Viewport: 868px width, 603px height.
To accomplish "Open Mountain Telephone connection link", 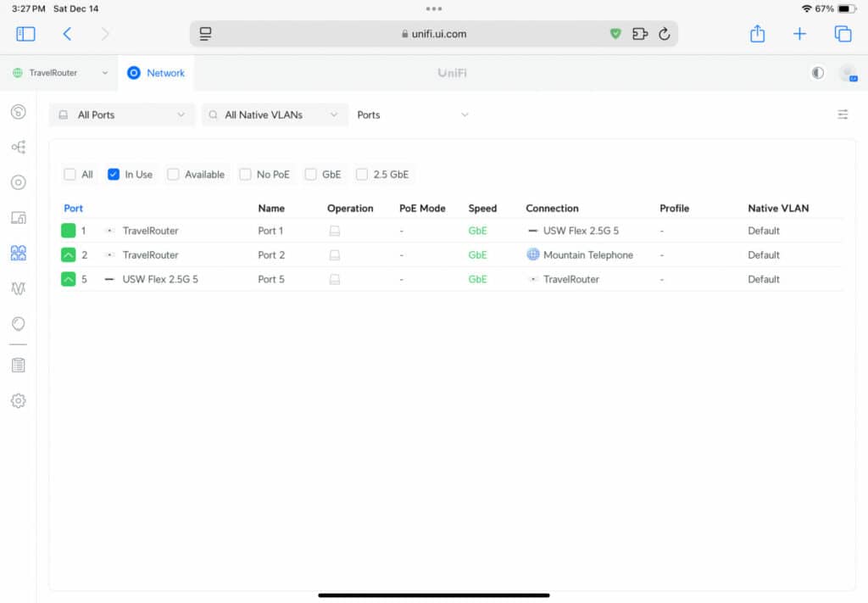I will tap(588, 254).
